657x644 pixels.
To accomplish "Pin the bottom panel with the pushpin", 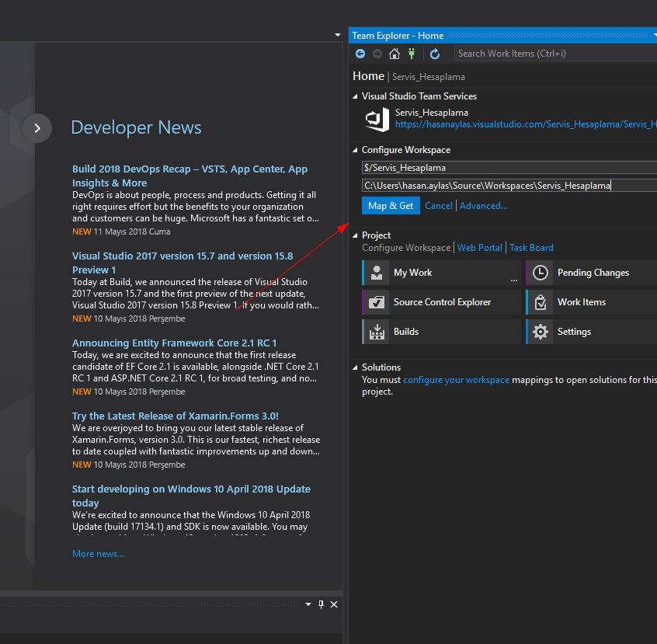I will pos(321,604).
